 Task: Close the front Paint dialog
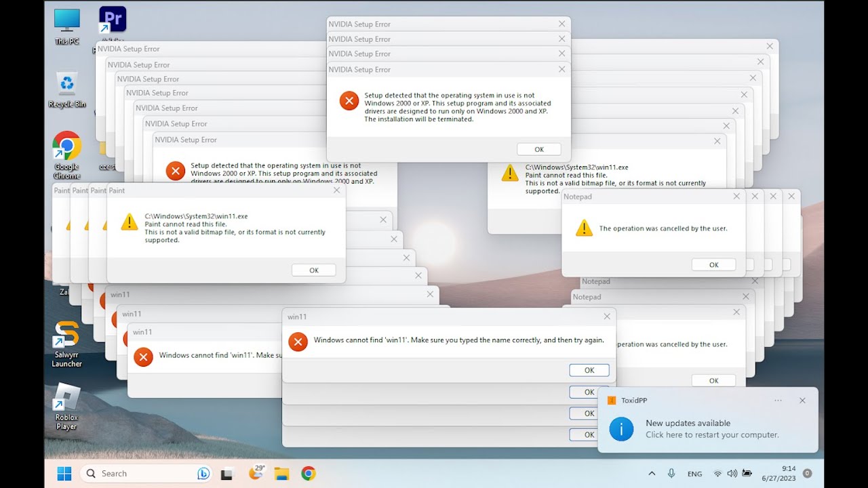coord(336,190)
